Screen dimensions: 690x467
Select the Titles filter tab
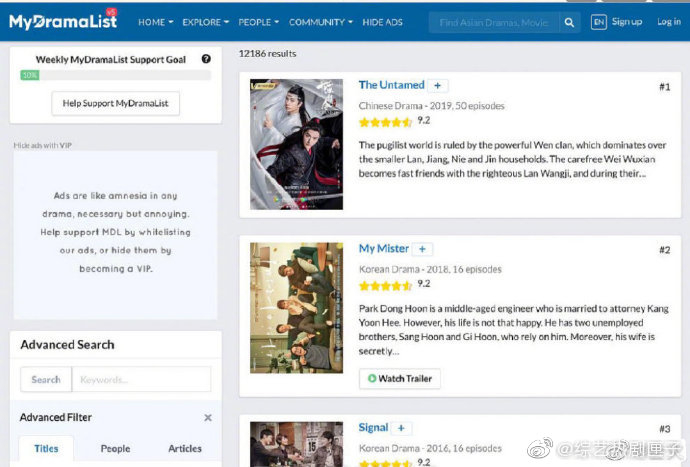[x=46, y=449]
